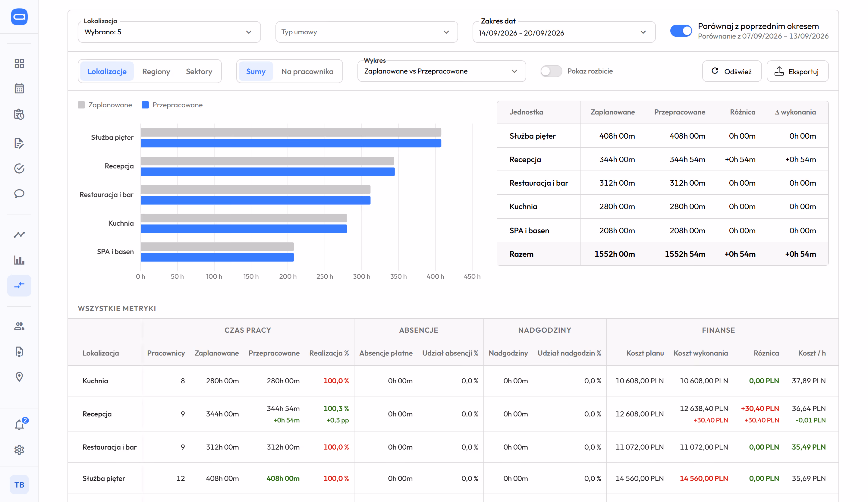Viewport: 868px width, 502px height.
Task: Open the calendar with clock icon
Action: click(19, 114)
